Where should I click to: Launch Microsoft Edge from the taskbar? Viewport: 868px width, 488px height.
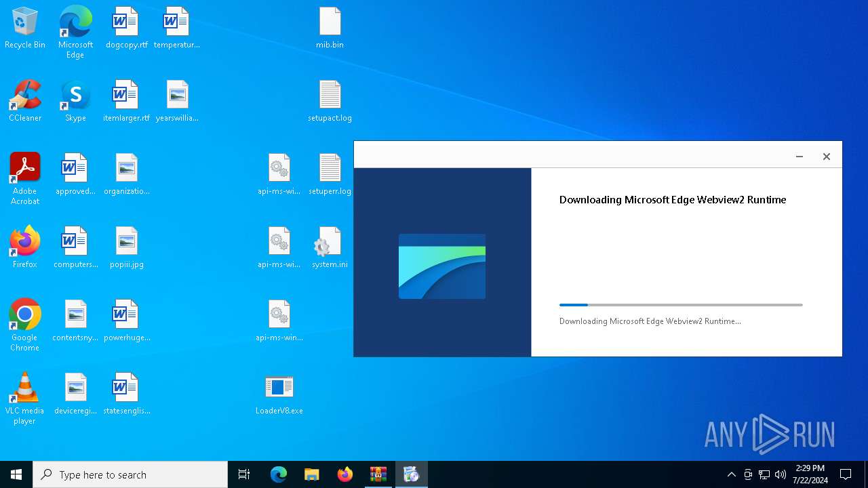pos(279,474)
